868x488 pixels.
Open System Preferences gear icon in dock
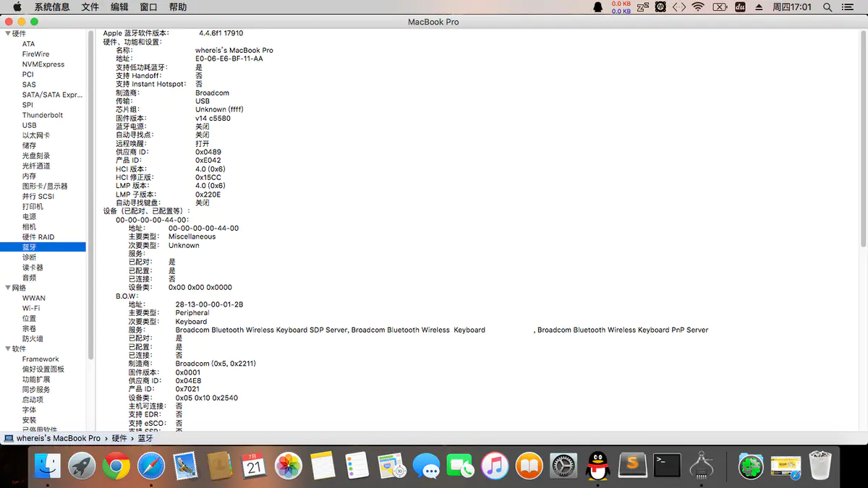coord(563,466)
